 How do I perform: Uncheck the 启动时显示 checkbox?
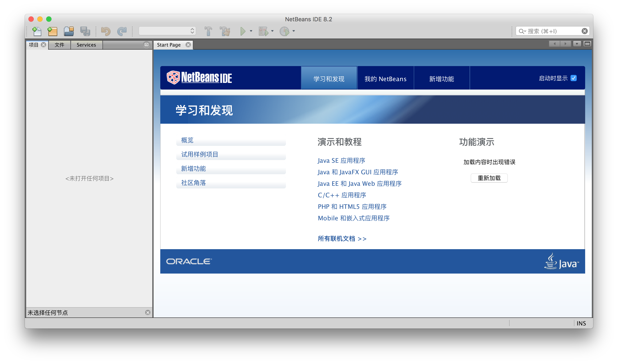point(574,78)
